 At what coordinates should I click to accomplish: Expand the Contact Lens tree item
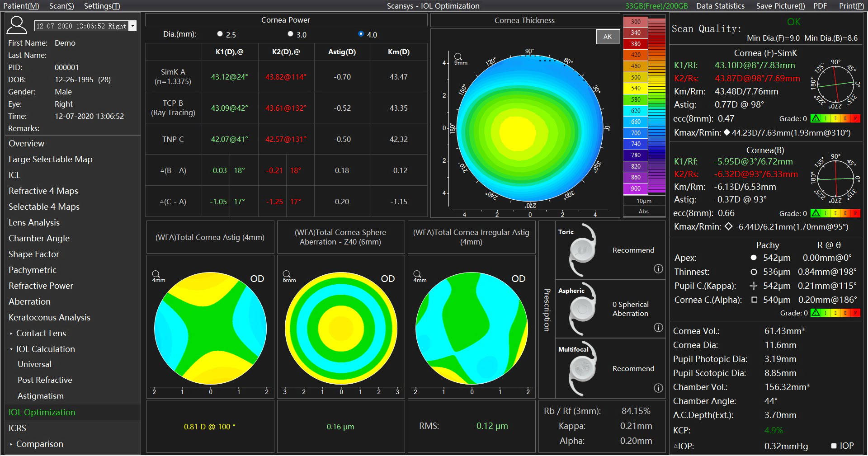(x=11, y=334)
